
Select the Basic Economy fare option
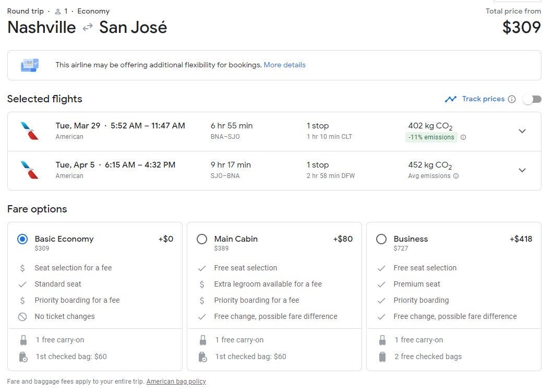[22, 239]
